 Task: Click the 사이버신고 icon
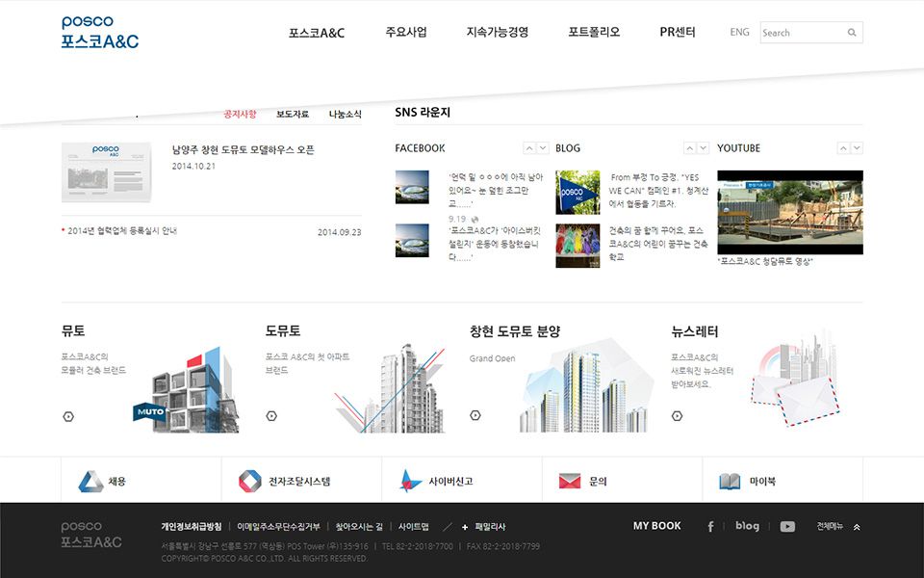point(411,481)
